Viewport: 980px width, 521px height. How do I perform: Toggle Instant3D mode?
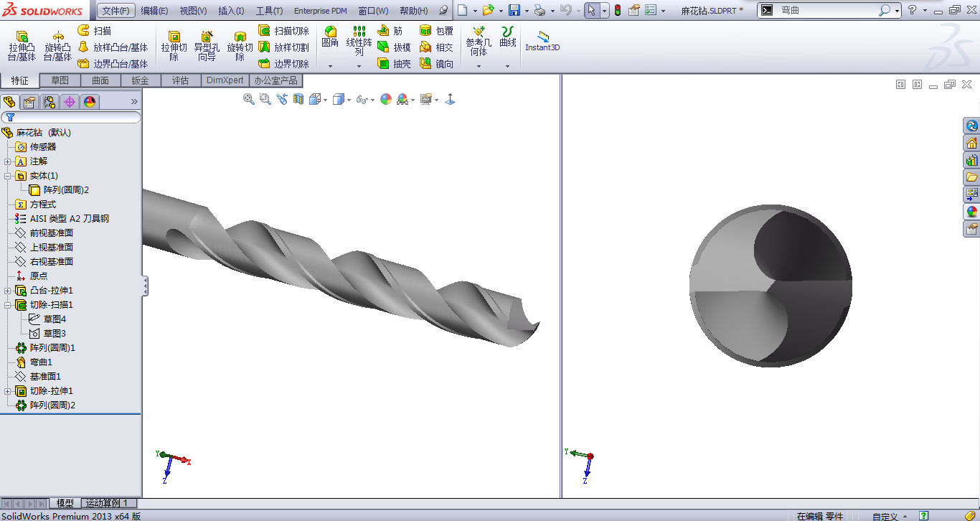click(x=542, y=42)
